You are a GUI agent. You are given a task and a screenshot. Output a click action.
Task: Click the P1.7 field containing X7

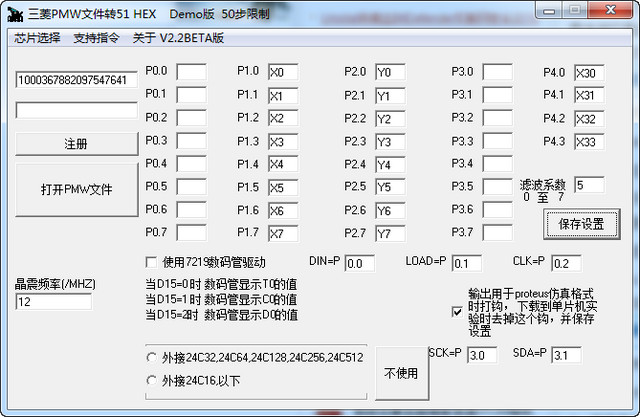click(x=283, y=233)
